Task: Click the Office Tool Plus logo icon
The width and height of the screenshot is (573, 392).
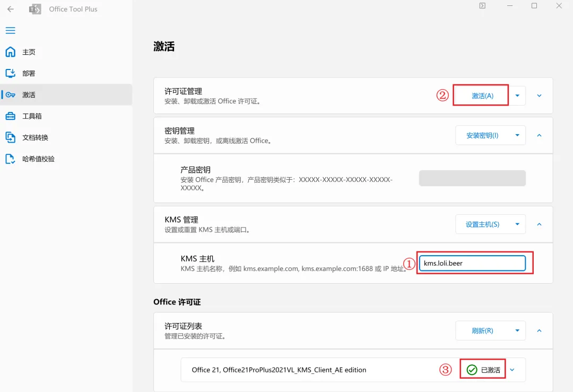Action: 35,9
